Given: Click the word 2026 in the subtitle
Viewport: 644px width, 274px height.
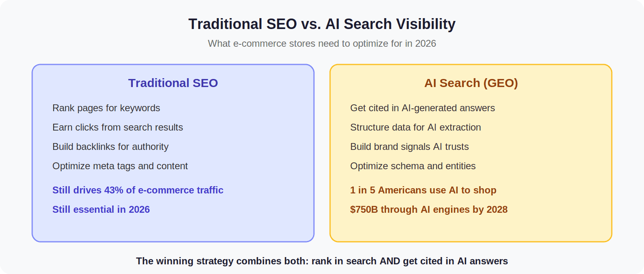Looking at the screenshot, I should 425,44.
